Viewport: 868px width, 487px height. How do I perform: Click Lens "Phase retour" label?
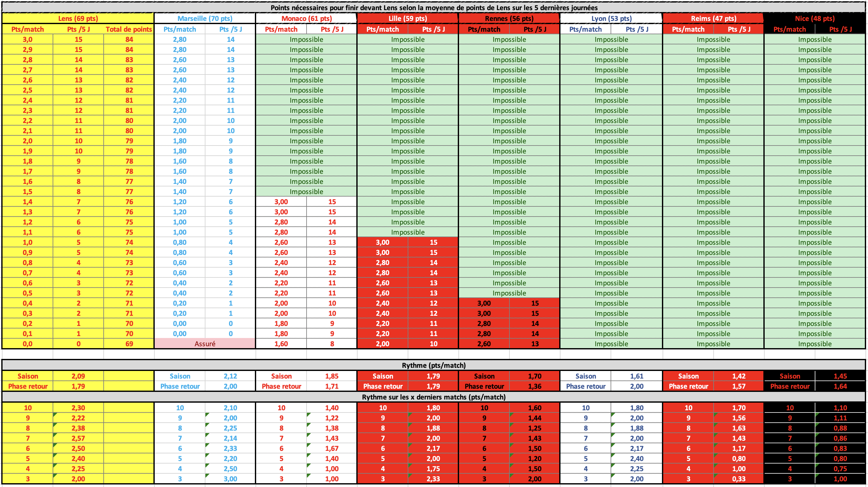[x=28, y=386]
